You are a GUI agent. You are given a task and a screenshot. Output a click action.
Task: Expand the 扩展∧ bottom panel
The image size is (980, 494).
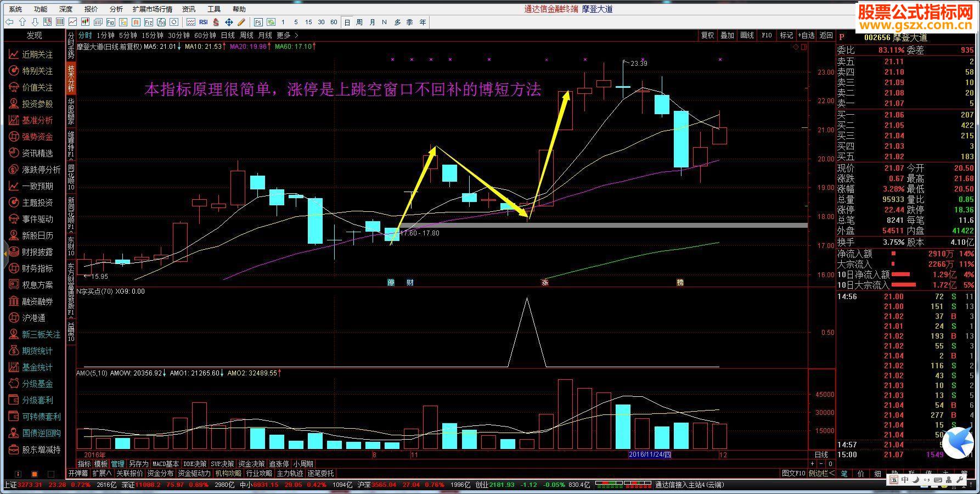[103, 473]
